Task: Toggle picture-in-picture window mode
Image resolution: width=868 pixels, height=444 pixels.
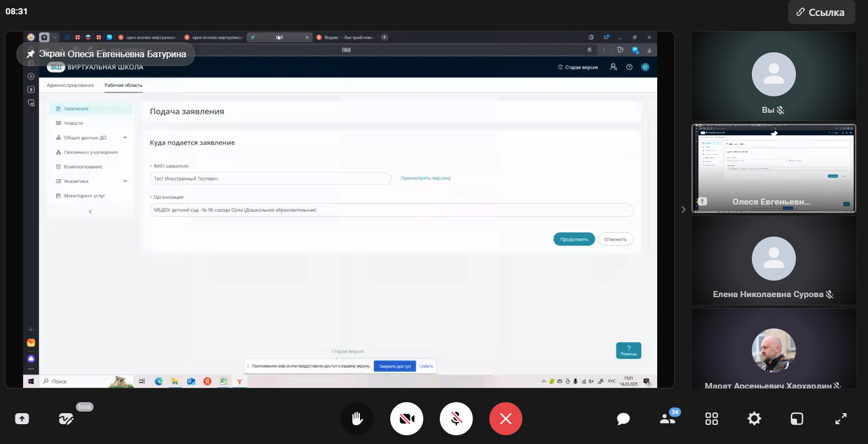Action: tap(796, 419)
